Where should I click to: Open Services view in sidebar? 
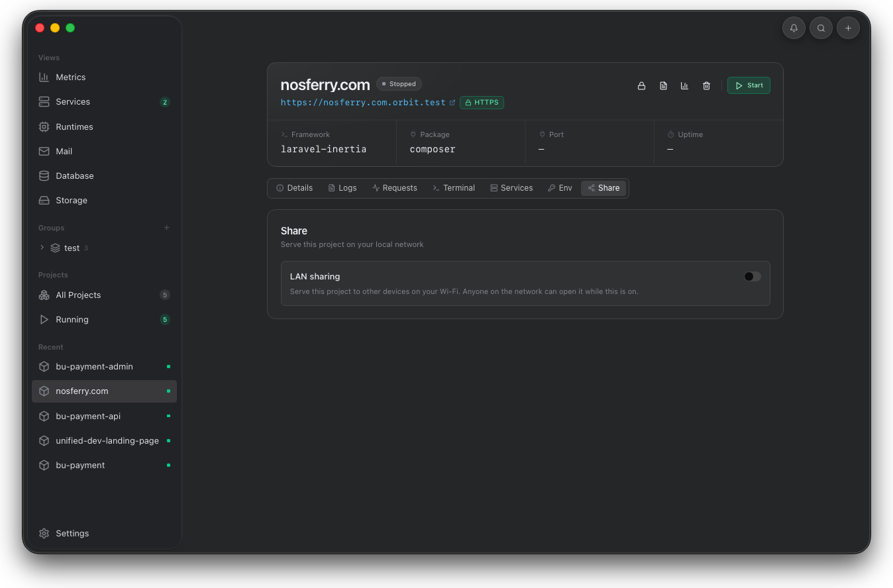coord(104,102)
